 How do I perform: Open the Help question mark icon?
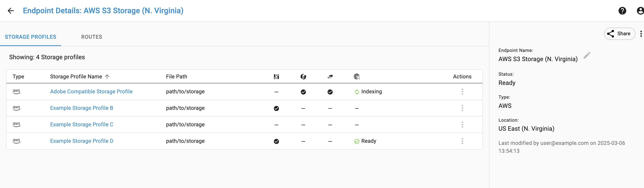(x=623, y=11)
